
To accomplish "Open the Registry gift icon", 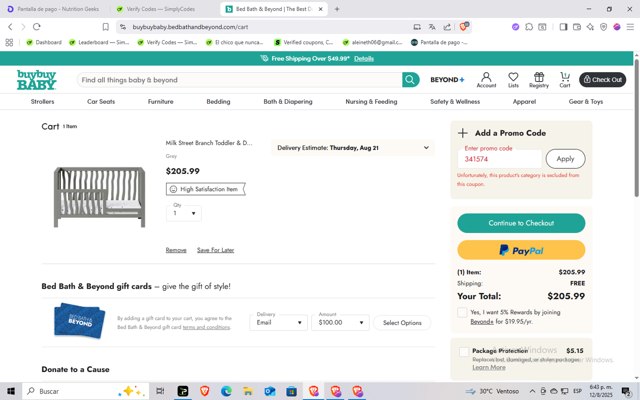I will [539, 80].
